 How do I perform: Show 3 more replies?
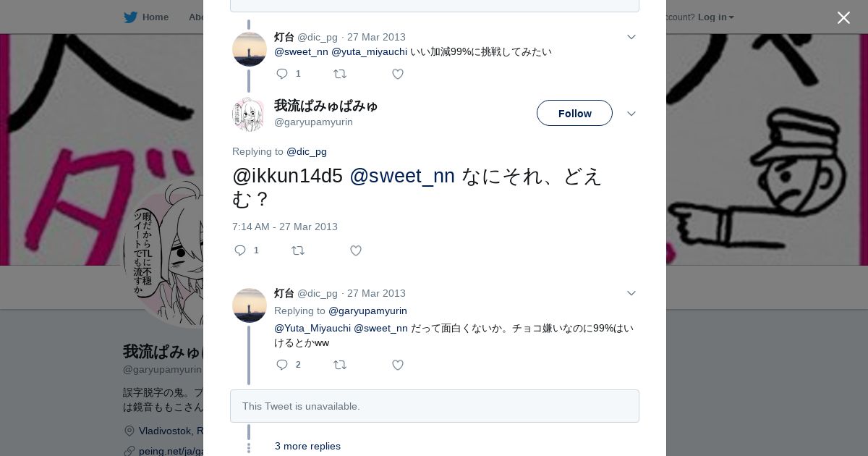point(307,446)
